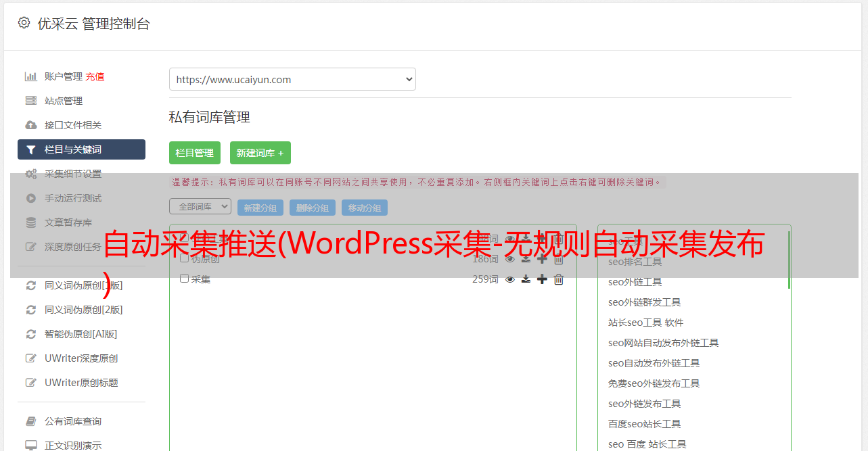Viewport: 868px width, 451px height.
Task: Select keyword seo外链群发工具
Action: [645, 302]
